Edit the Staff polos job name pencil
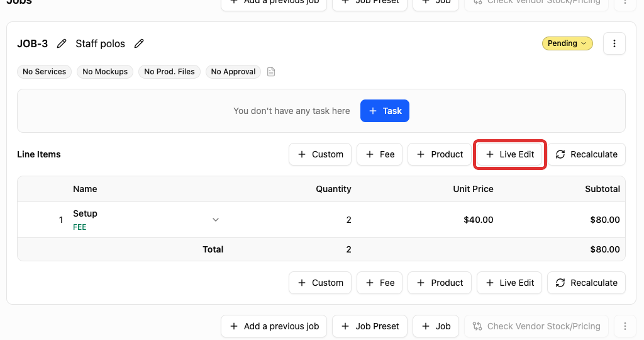This screenshot has width=644, height=340. pyautogui.click(x=139, y=43)
